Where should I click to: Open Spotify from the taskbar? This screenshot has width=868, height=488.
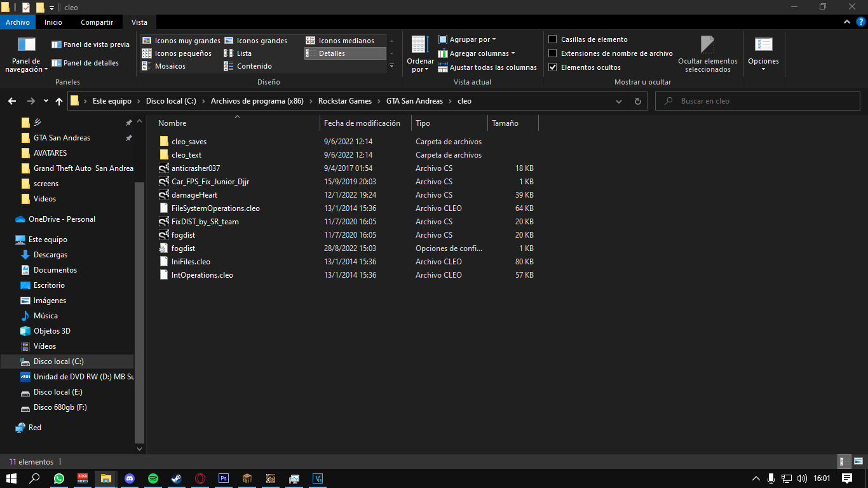click(x=153, y=478)
